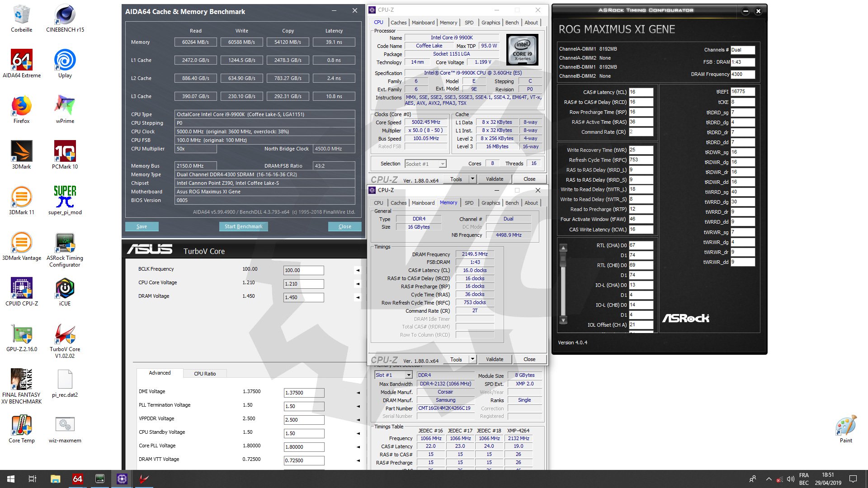Screen dimensions: 868x488
Task: Launch wPrime from the desktop
Action: tap(65, 109)
